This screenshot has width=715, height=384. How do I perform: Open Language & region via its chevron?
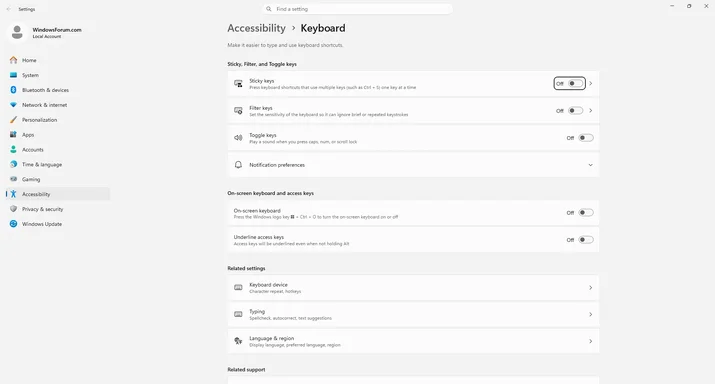[591, 341]
